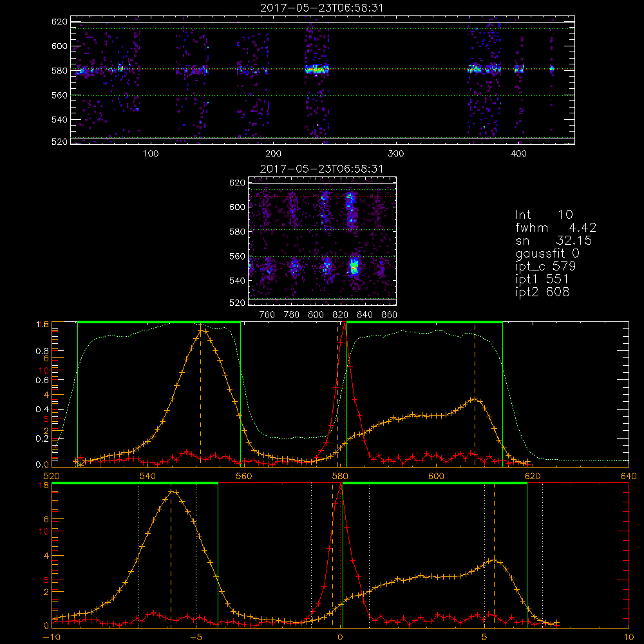The height and width of the screenshot is (644, 644).
Task: Click the white '0.8' y-axis label
Action: [43, 351]
